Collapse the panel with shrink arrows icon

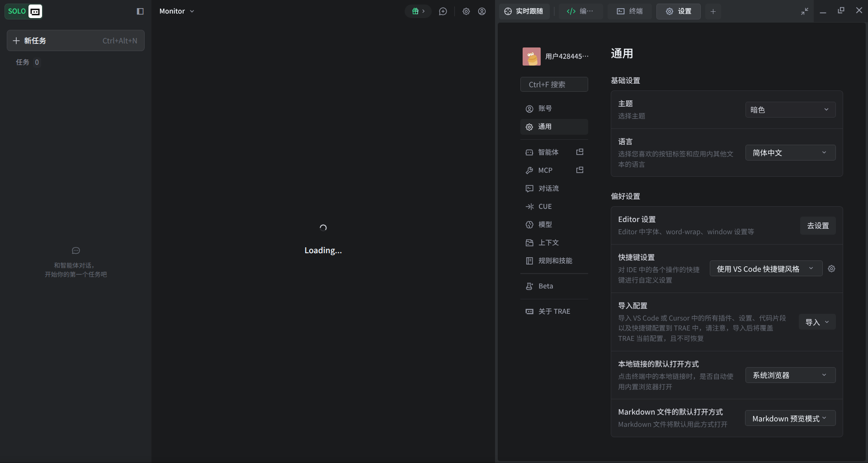(x=805, y=11)
